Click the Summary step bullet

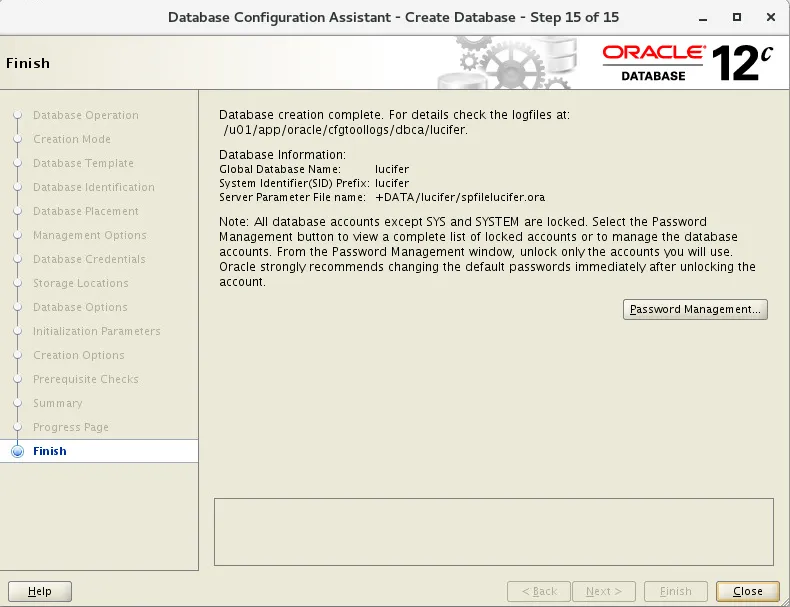click(x=18, y=403)
